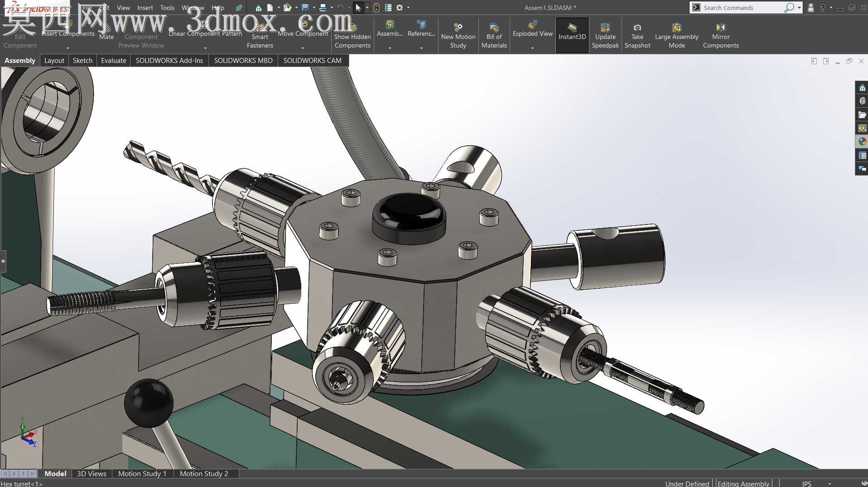The width and height of the screenshot is (868, 487).
Task: Open Search Commands dropdown arrow
Action: (799, 8)
